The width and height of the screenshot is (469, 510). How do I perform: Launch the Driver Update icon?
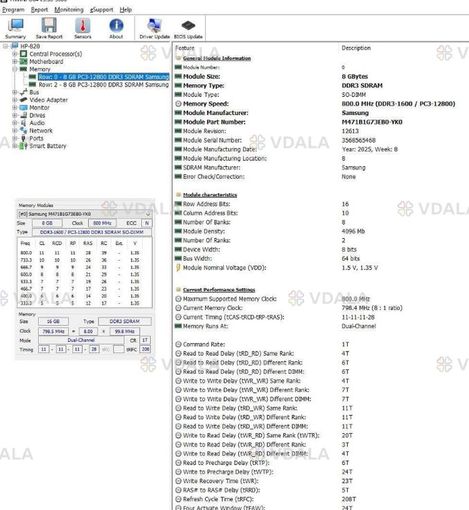tap(154, 25)
